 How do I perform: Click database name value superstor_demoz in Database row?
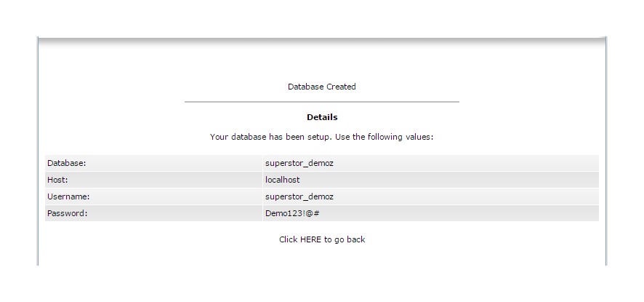coord(299,163)
